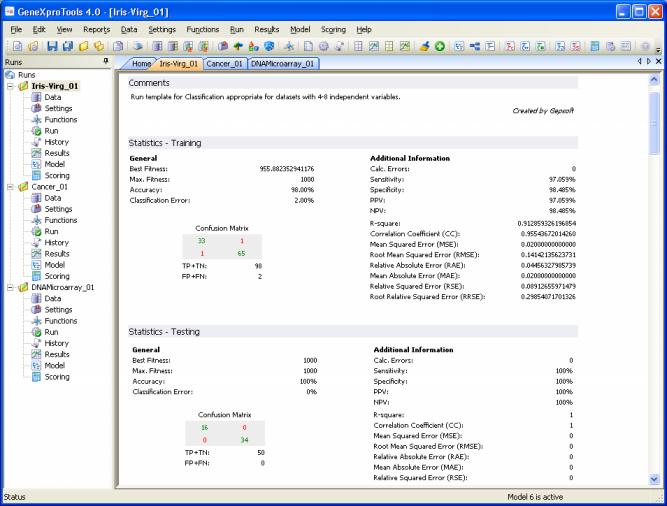The height and width of the screenshot is (506, 667).
Task: Select Functions under Iris-Virg_01
Action: coord(61,119)
